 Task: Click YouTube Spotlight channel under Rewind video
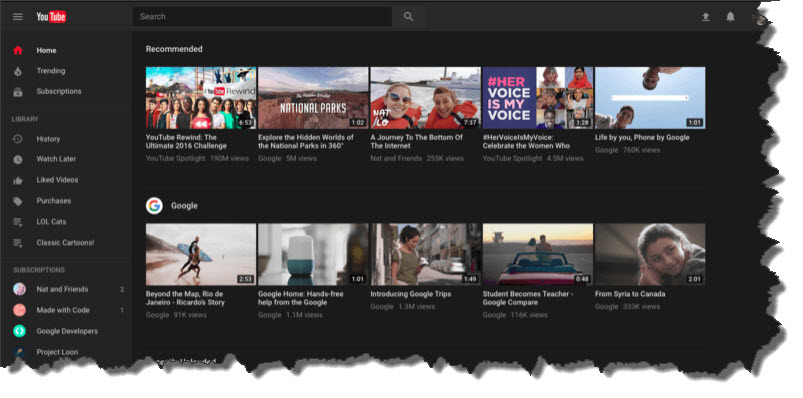pyautogui.click(x=176, y=159)
